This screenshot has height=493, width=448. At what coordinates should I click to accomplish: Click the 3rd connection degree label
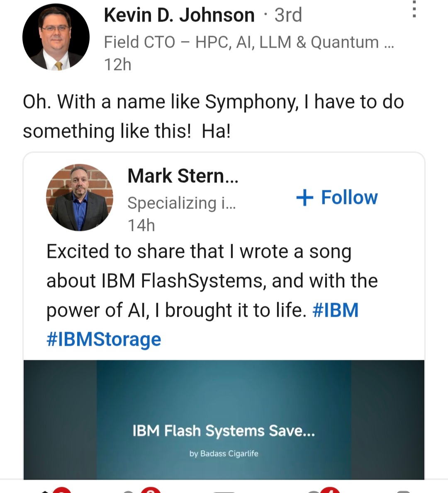tap(288, 14)
